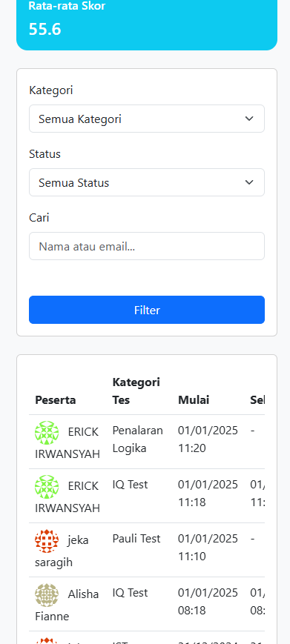The height and width of the screenshot is (644, 290).
Task: Click the 01/01/2025 08:18 start time cell
Action: (x=208, y=602)
